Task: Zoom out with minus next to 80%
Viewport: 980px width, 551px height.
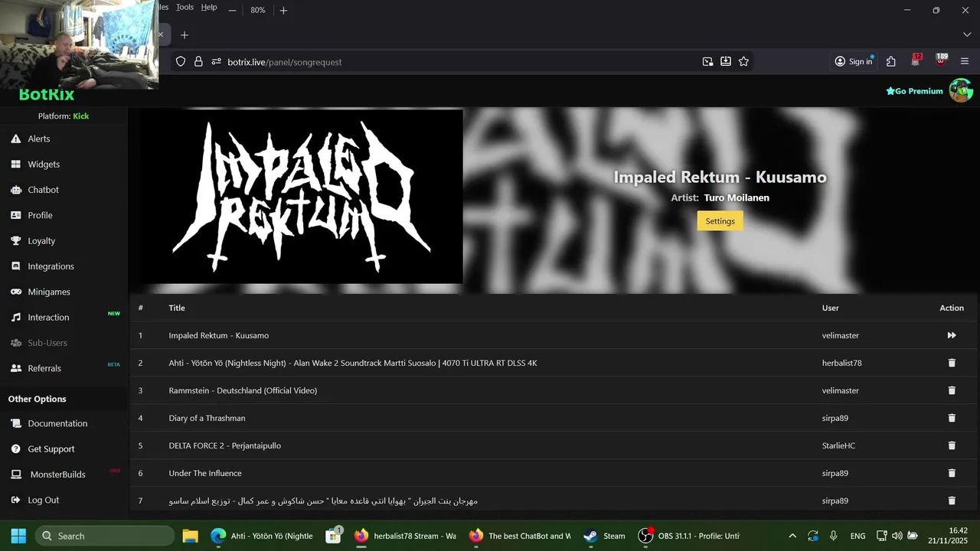Action: pos(232,10)
